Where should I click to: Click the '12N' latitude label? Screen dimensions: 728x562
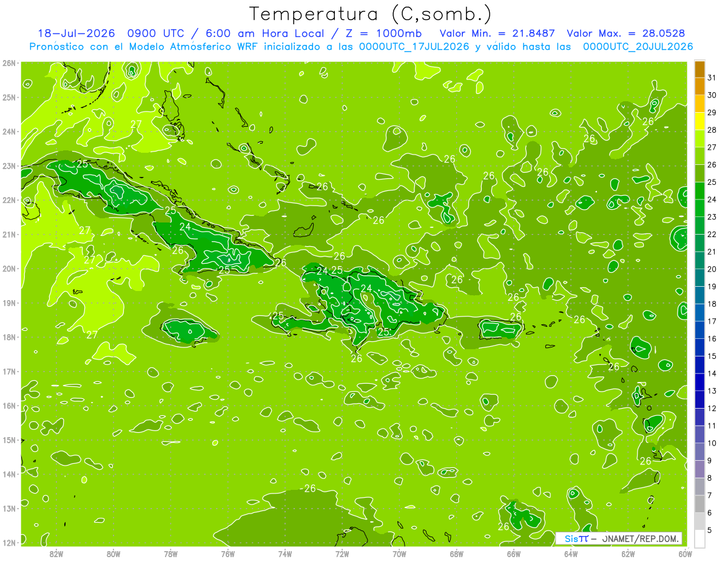pyautogui.click(x=9, y=543)
